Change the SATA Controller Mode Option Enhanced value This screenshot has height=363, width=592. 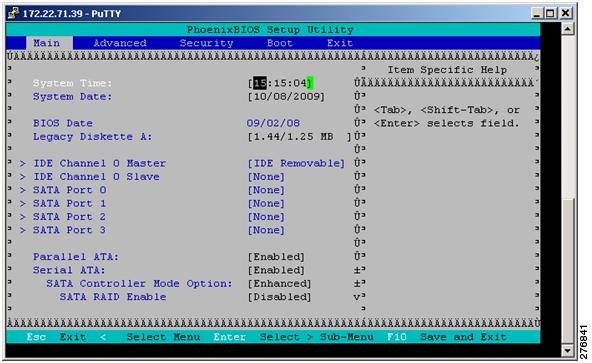[279, 284]
